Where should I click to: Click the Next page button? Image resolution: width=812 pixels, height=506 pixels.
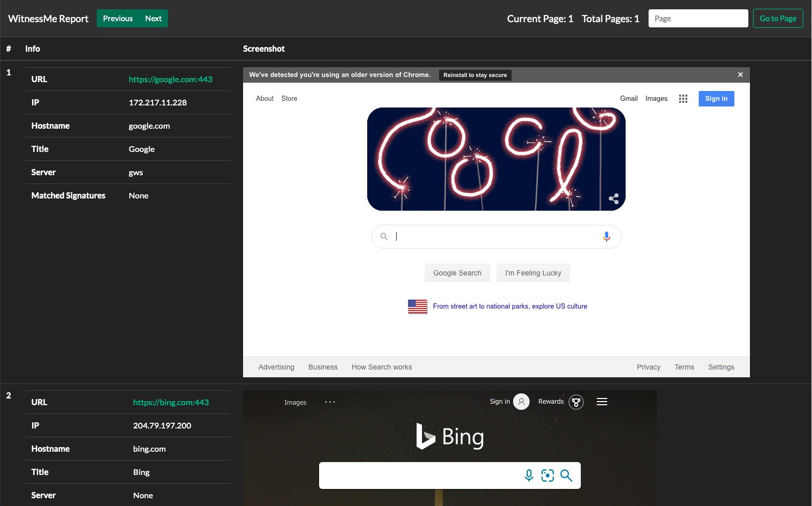click(154, 19)
